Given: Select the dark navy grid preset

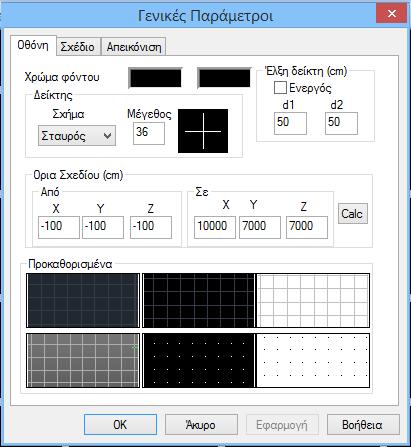Looking at the screenshot, I should coord(83,300).
